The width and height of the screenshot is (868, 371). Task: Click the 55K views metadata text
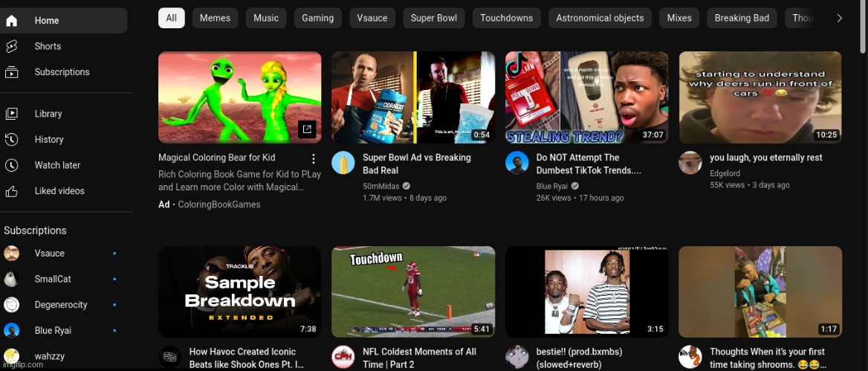(728, 186)
